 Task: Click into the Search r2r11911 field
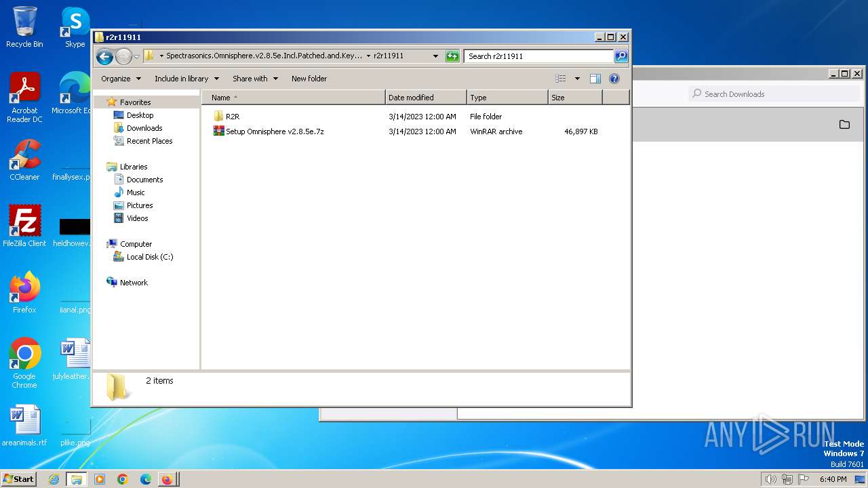(x=539, y=56)
